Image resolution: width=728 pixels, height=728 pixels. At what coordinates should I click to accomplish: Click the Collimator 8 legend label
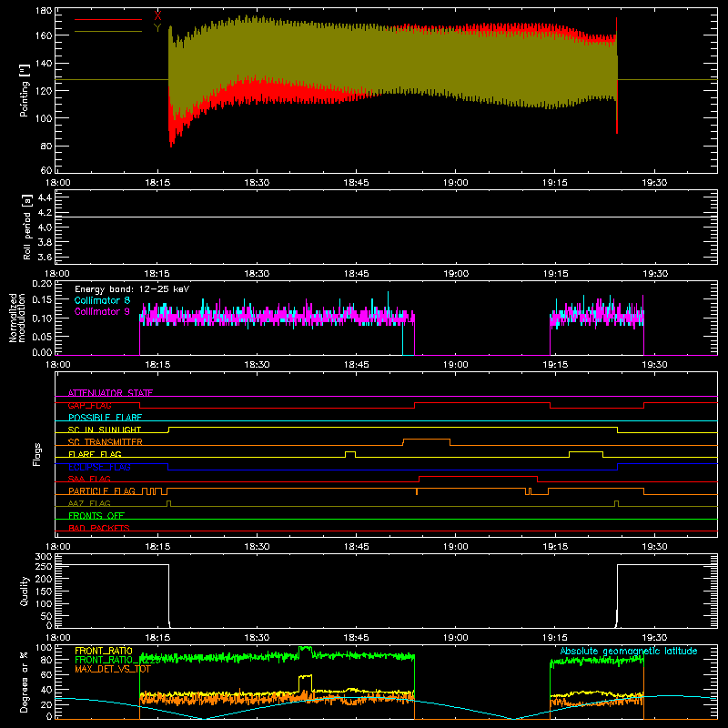point(102,300)
